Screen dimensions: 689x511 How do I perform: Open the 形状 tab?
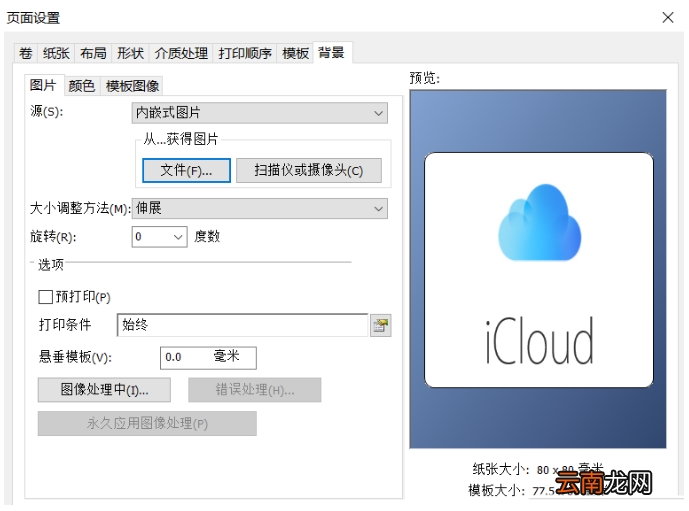(131, 54)
